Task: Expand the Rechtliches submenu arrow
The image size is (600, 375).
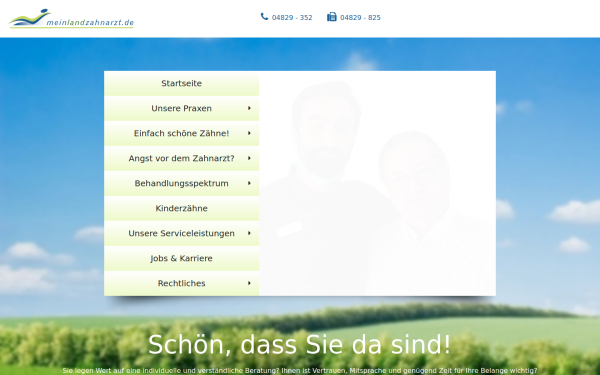Action: coord(249,283)
